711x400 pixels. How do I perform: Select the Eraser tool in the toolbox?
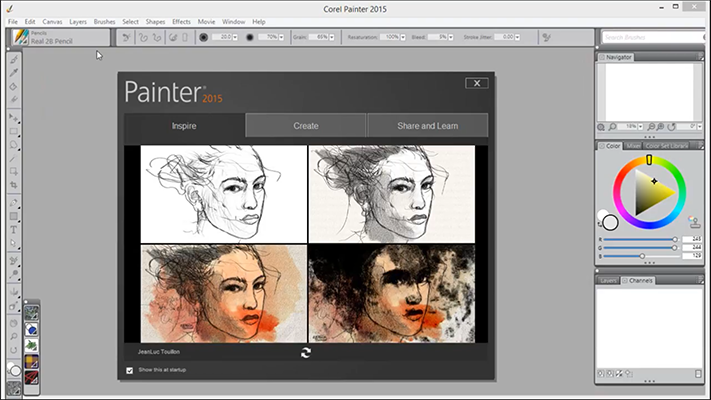[14, 99]
